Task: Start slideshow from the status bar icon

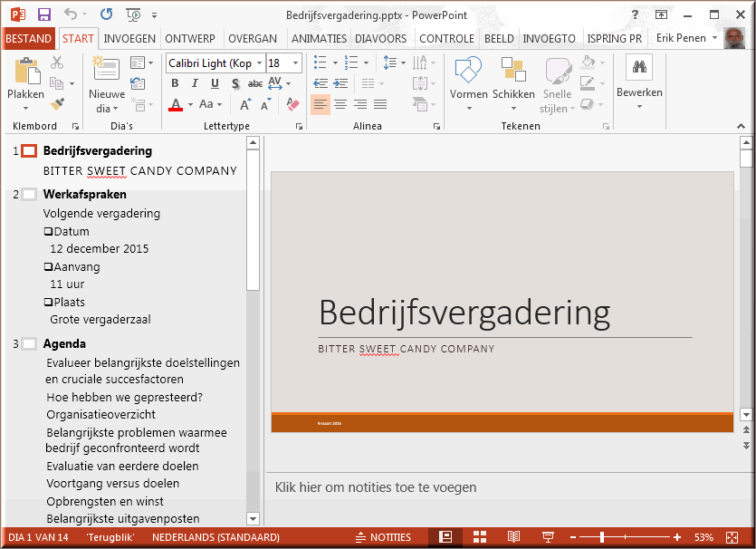Action: 548,537
